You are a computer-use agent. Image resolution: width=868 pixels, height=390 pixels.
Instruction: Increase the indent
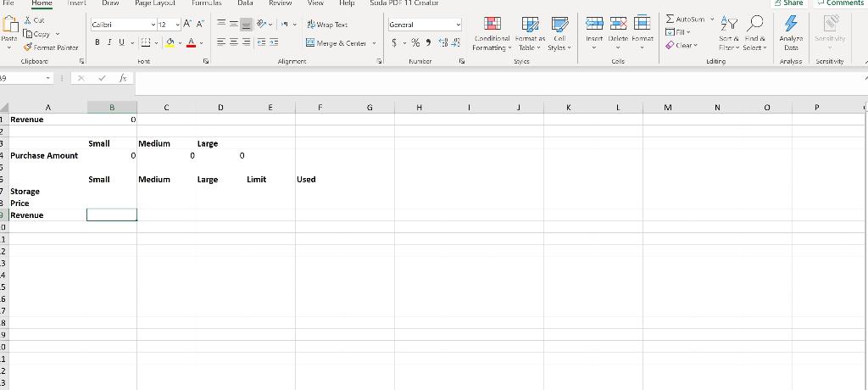[274, 42]
